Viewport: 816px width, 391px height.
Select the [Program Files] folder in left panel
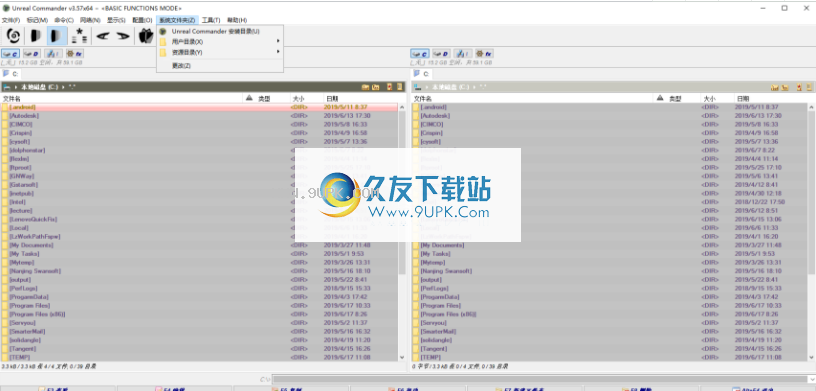(x=30, y=306)
